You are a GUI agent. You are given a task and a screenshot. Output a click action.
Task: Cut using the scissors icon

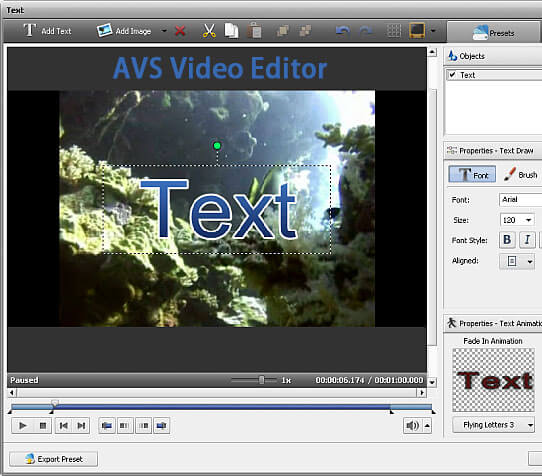(x=209, y=31)
